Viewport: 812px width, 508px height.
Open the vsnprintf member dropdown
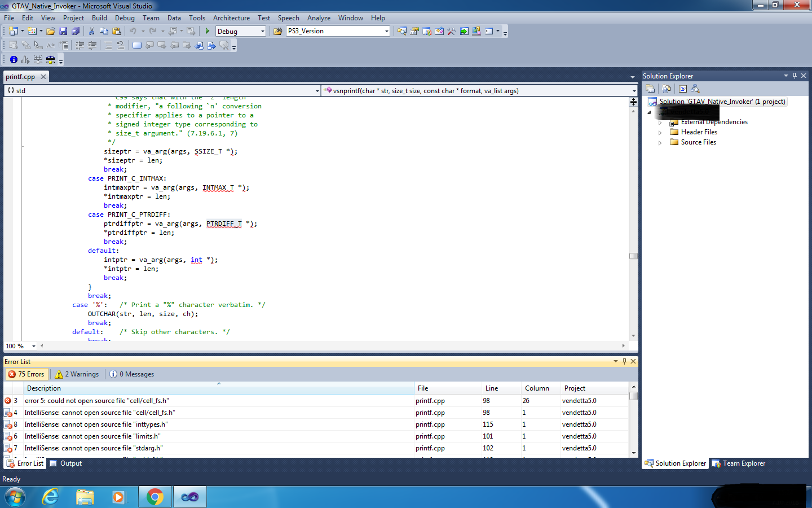pos(634,91)
